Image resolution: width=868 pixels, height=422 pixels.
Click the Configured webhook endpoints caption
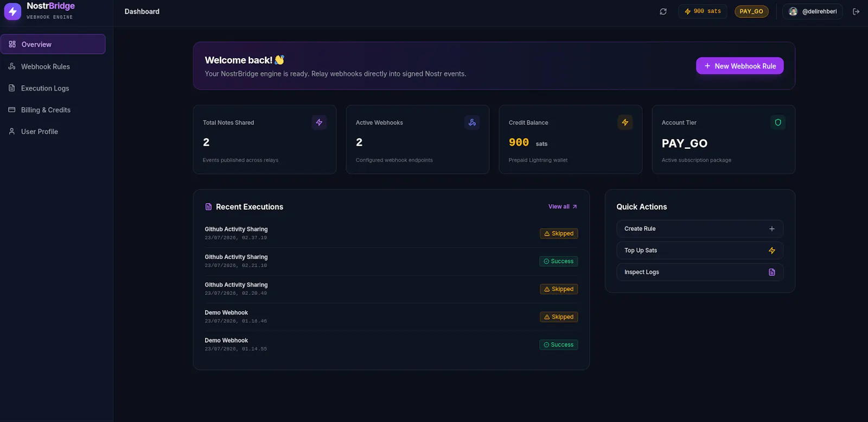[x=394, y=160]
